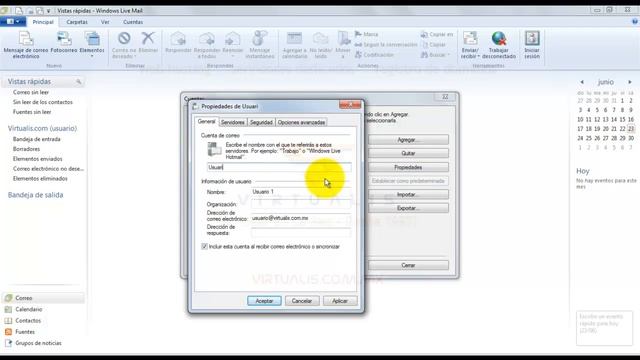Open the Cuentas ribbon tab
Image resolution: width=640 pixels, height=360 pixels.
tap(133, 22)
